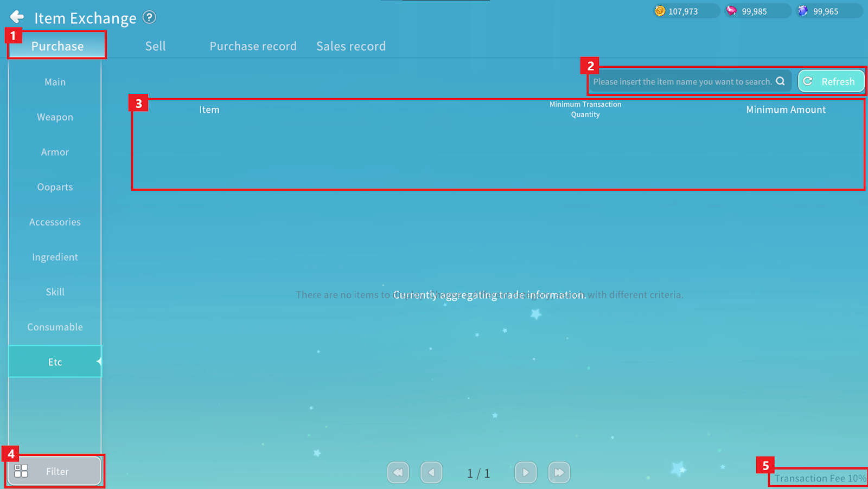Go to the next page
Screen dimensions: 868x489
click(525, 472)
